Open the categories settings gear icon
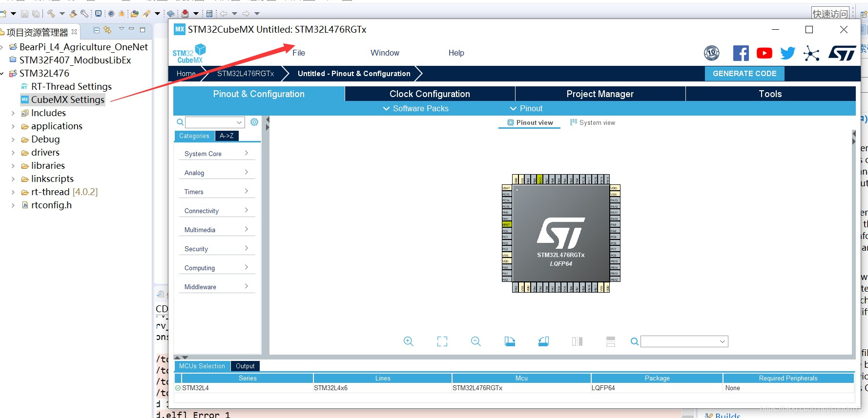Viewport: 868px width, 418px height. (254, 122)
